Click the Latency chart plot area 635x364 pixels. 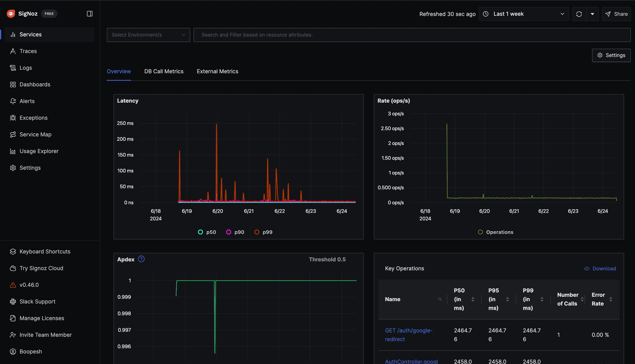[248, 158]
